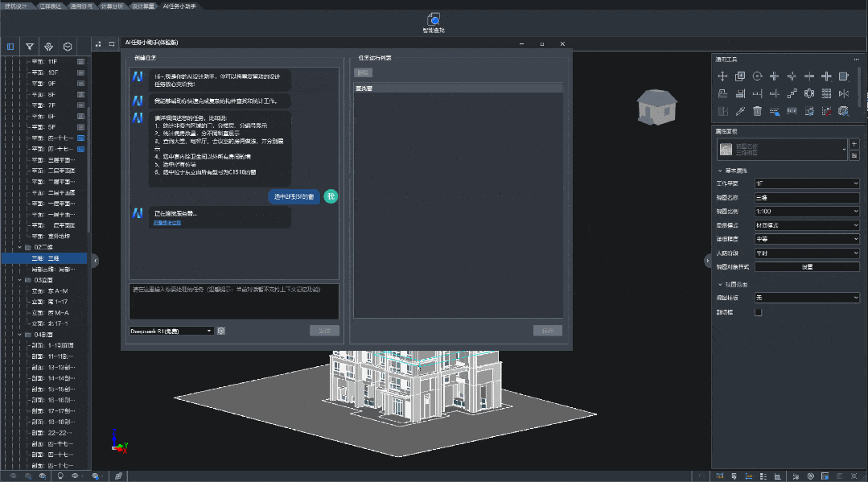The image size is (868, 482).
Task: Select the mirror tool in 通用工具
Action: tap(844, 93)
